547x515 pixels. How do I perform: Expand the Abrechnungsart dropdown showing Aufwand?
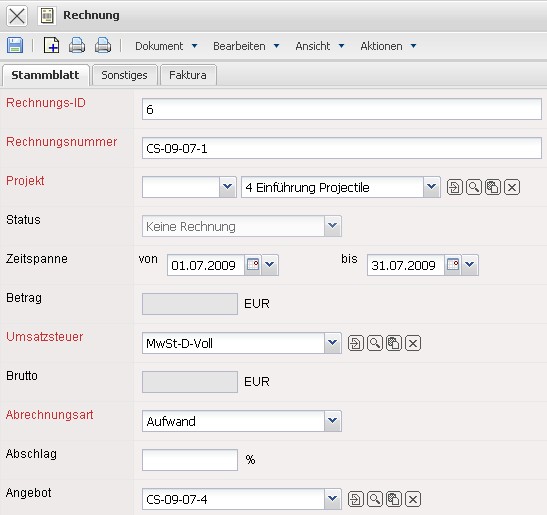[x=332, y=421]
